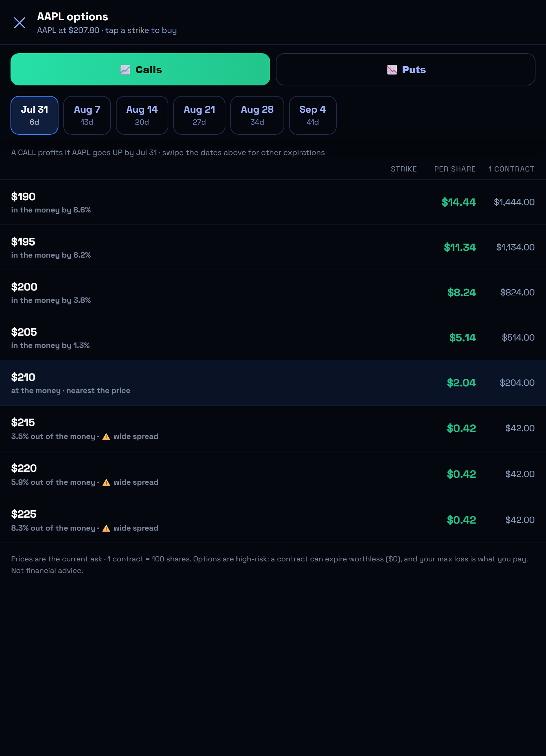Click the $8.24 per share price
Image resolution: width=546 pixels, height=756 pixels.
click(462, 292)
